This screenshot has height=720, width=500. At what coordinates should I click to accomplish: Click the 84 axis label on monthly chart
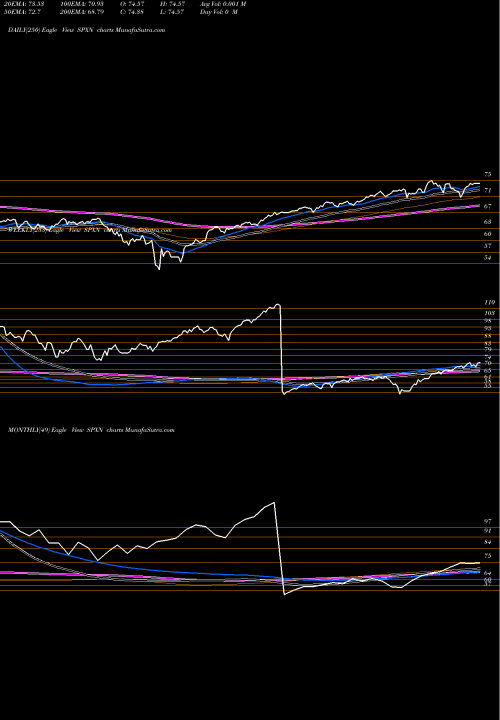pyautogui.click(x=488, y=542)
